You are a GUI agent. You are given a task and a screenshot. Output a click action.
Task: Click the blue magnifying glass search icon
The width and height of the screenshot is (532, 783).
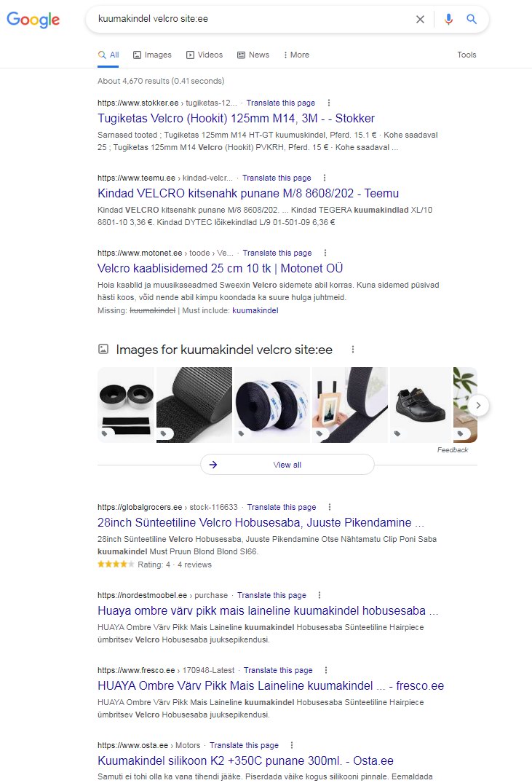471,19
